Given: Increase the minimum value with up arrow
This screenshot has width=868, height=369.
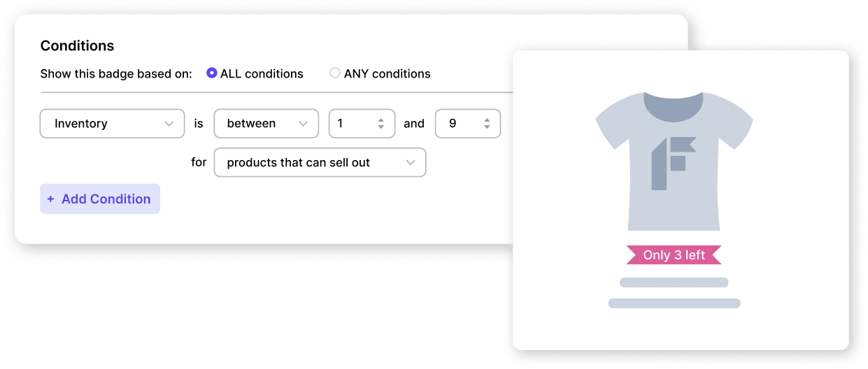Looking at the screenshot, I should click(381, 120).
